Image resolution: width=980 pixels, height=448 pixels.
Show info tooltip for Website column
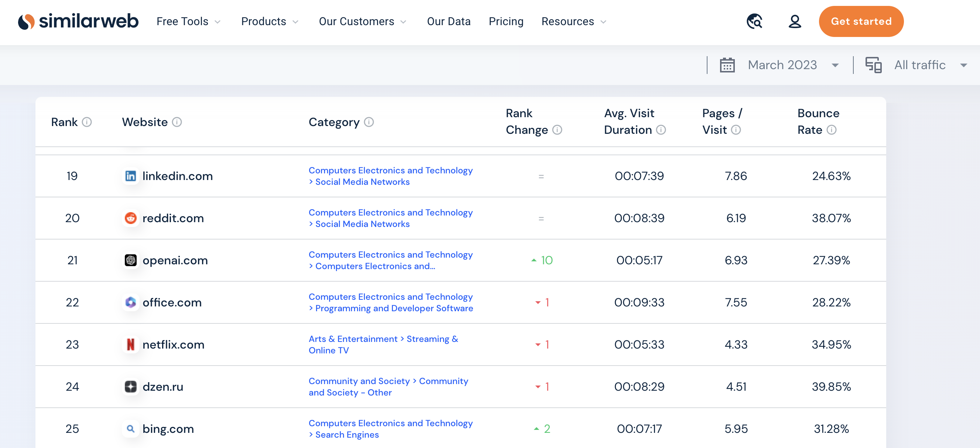tap(177, 122)
